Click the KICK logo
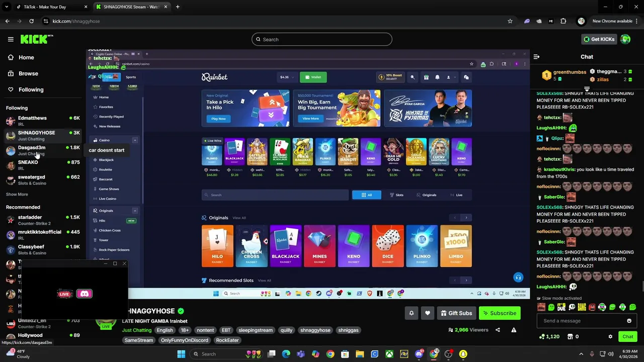The image size is (644, 362). point(36,39)
